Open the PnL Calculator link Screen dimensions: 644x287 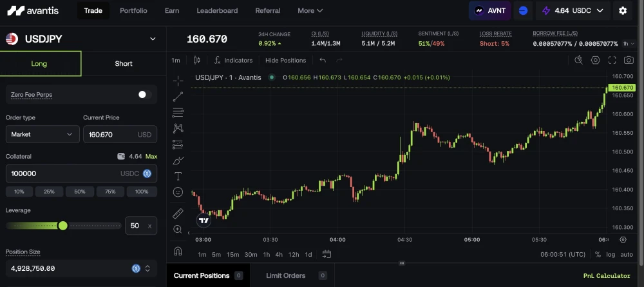606,276
